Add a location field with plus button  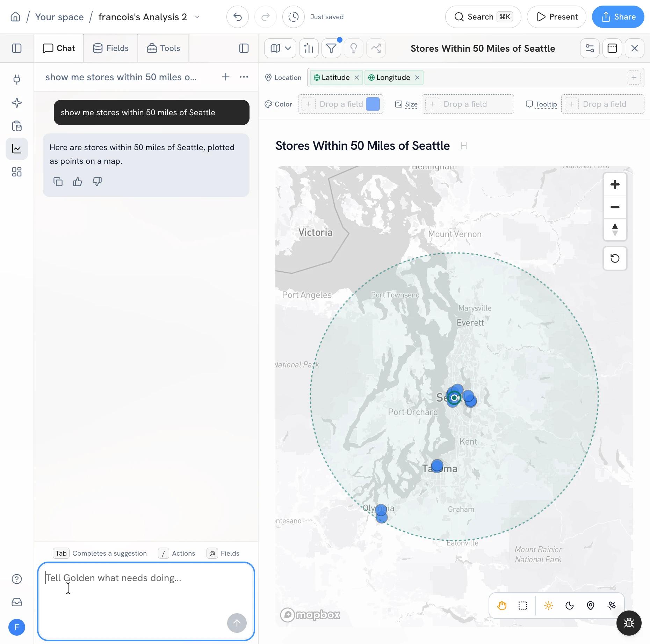tap(634, 78)
